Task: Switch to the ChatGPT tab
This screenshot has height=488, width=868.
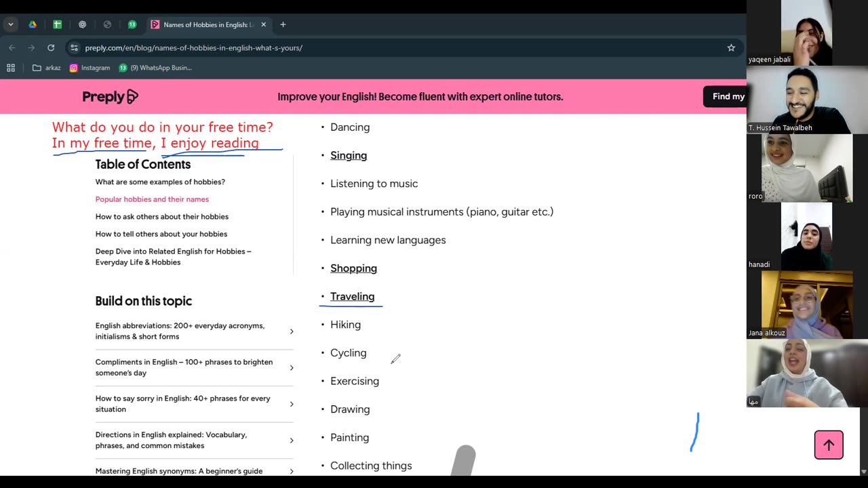Action: coord(82,24)
